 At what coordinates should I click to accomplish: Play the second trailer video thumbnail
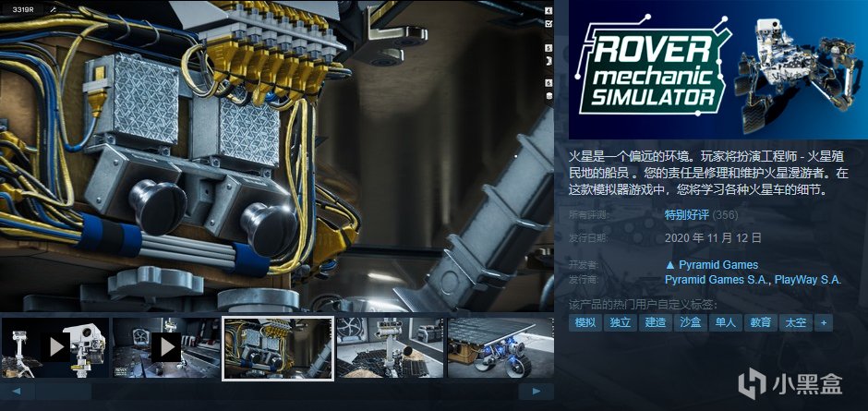point(166,348)
